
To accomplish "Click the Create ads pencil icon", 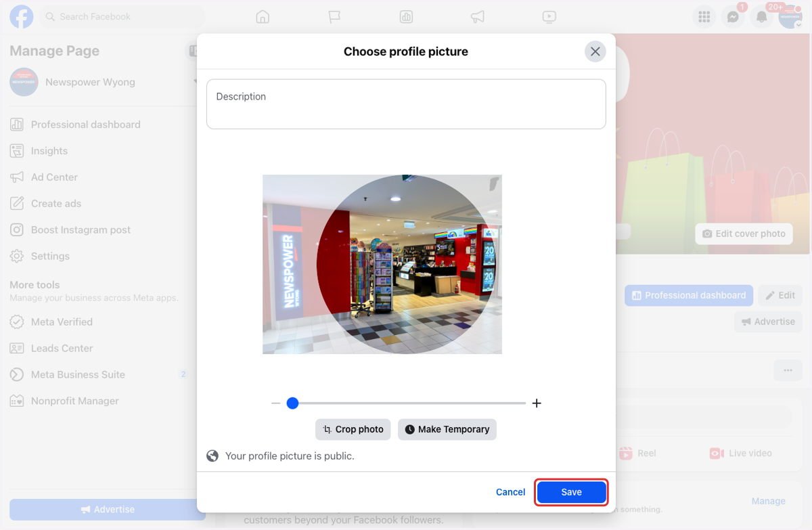I will click(17, 204).
